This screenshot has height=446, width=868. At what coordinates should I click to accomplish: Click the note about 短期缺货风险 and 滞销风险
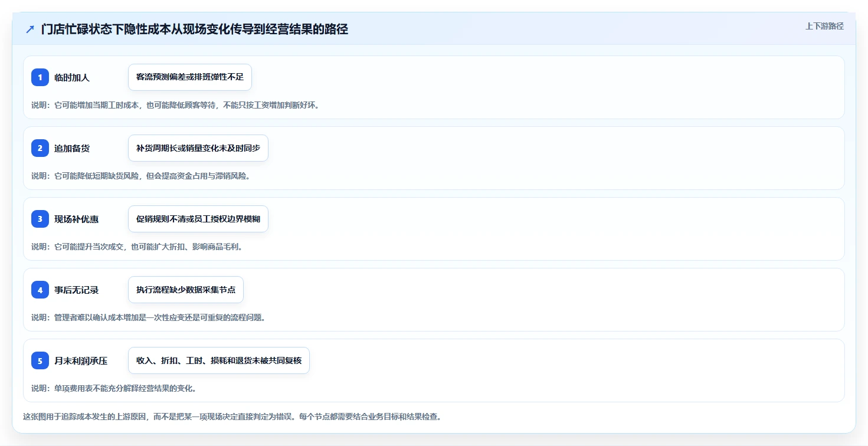pos(140,176)
